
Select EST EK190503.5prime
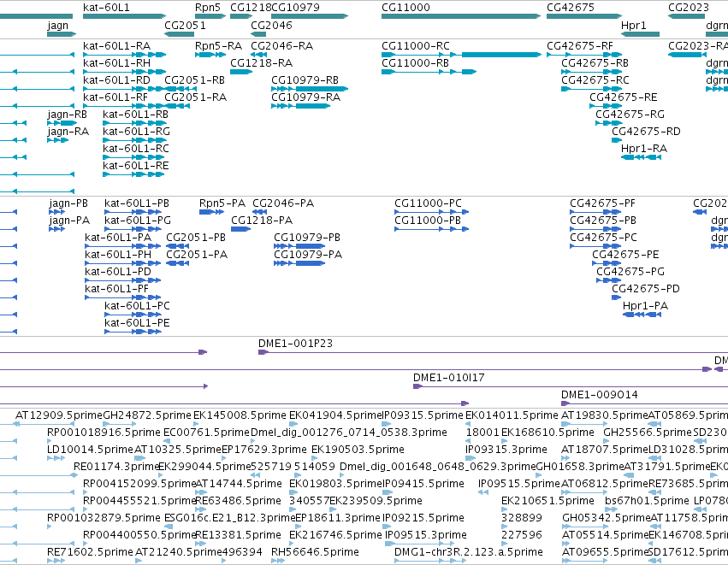click(358, 450)
